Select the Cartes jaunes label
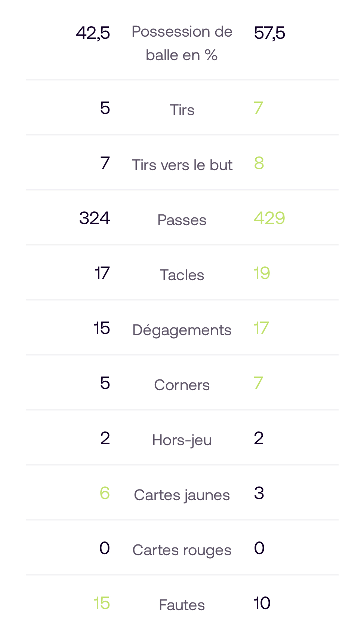The image size is (364, 626). 182,495
